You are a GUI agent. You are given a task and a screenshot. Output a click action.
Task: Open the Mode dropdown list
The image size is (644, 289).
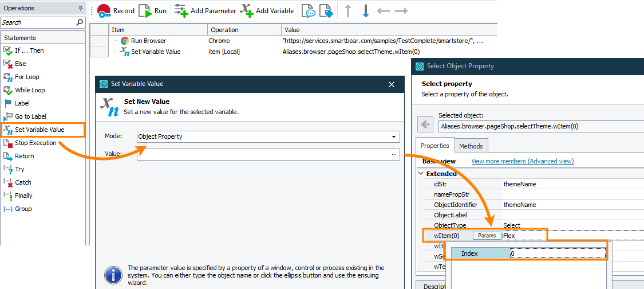pos(394,137)
